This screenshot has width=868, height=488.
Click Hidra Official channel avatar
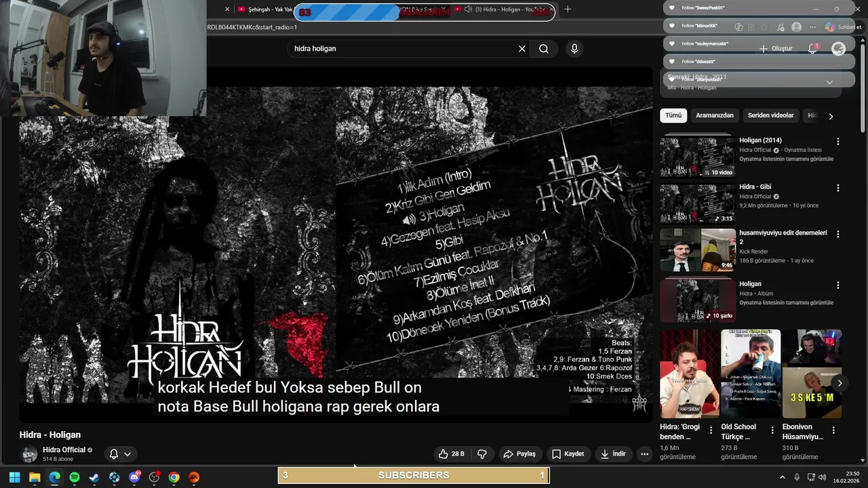click(x=29, y=454)
